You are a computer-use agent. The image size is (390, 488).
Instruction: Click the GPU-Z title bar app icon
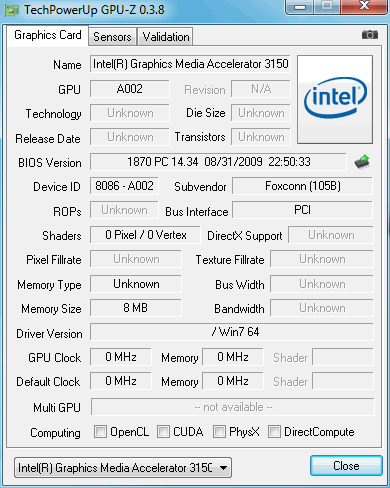[12, 10]
